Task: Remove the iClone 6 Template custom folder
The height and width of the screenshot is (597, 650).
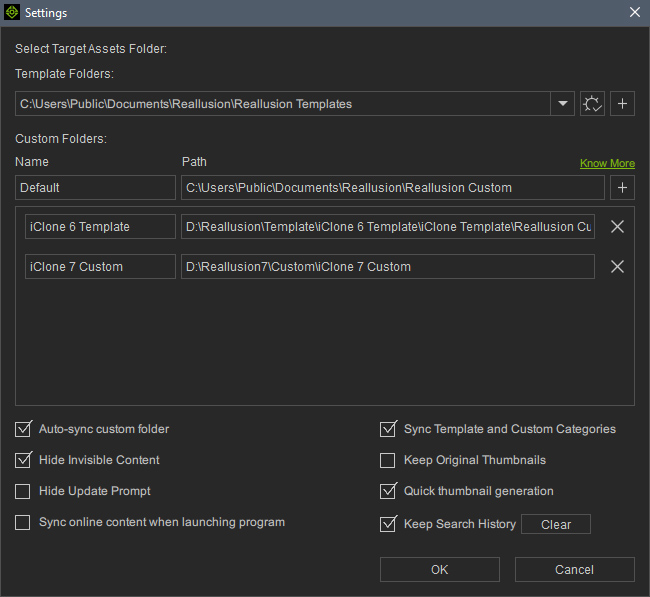Action: (617, 226)
